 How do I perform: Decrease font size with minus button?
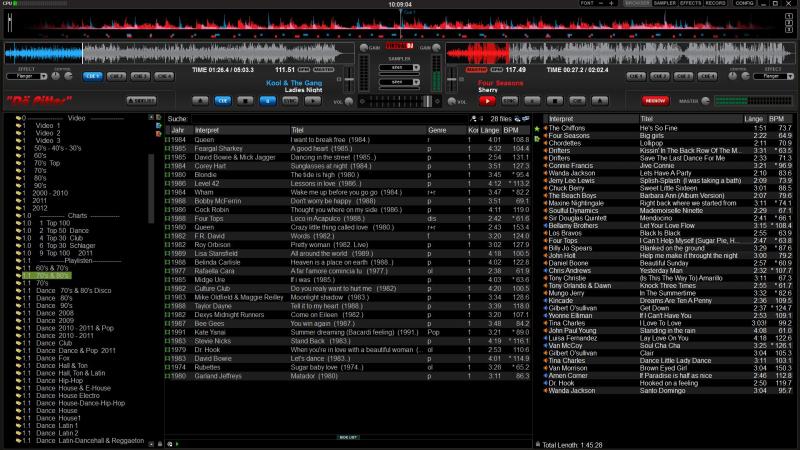601,3
